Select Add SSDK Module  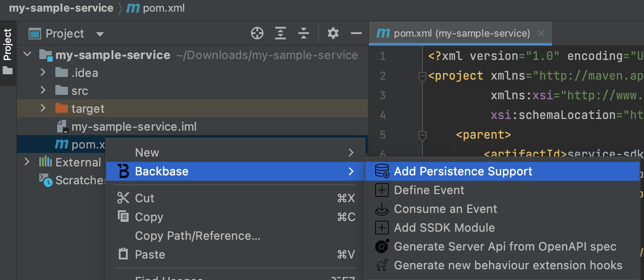pyautogui.click(x=502, y=228)
